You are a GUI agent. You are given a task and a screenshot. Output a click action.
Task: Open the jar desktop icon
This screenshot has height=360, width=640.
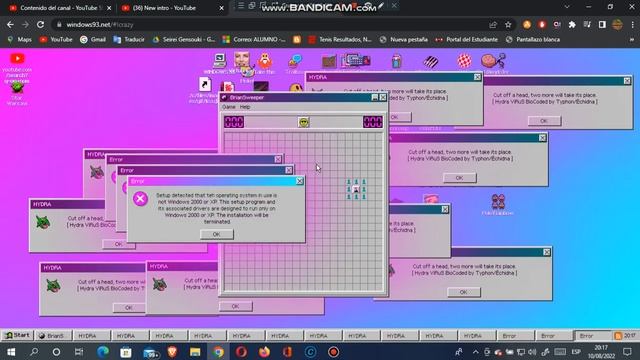point(396,61)
